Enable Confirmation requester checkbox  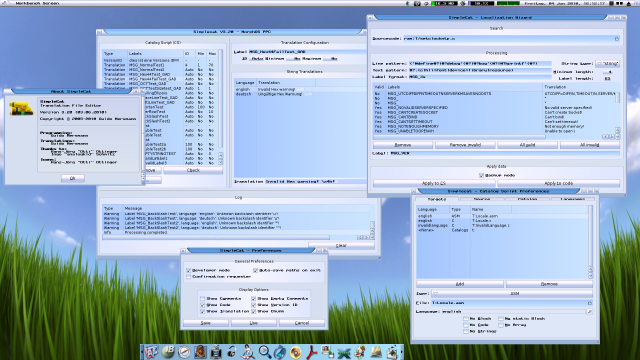[x=189, y=277]
